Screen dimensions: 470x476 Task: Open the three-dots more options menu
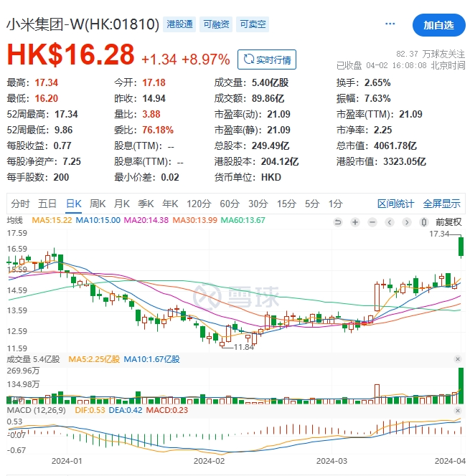pyautogui.click(x=390, y=24)
